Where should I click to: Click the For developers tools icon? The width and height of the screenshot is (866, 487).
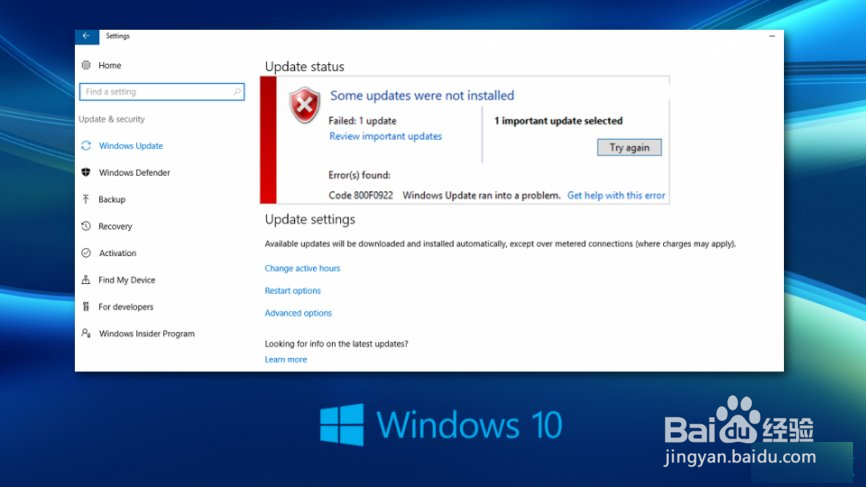pyautogui.click(x=86, y=306)
